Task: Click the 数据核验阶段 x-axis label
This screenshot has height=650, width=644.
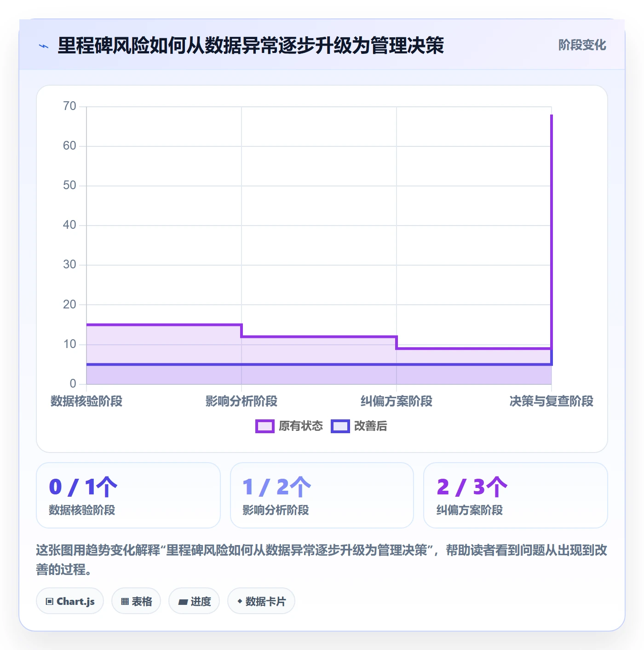Action: (86, 401)
